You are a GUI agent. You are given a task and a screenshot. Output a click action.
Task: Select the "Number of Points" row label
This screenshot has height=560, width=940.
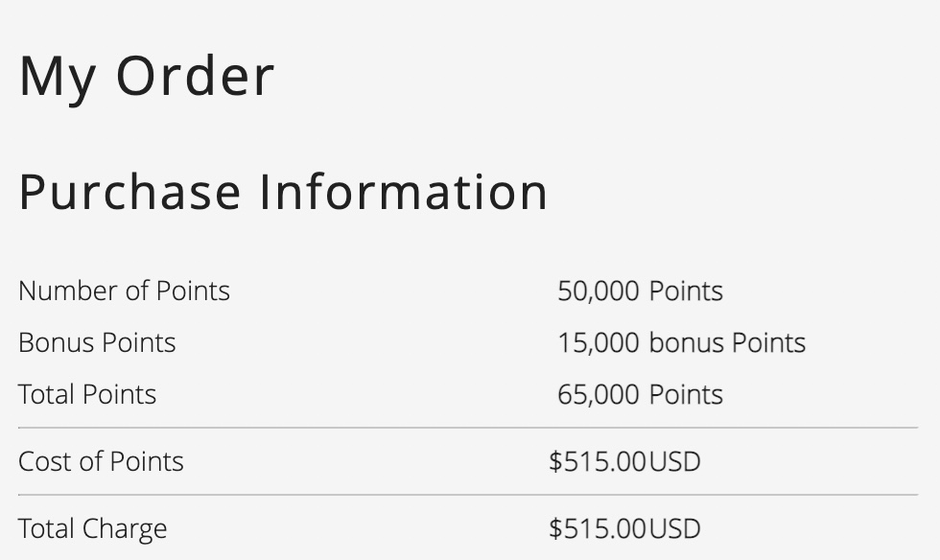(124, 291)
